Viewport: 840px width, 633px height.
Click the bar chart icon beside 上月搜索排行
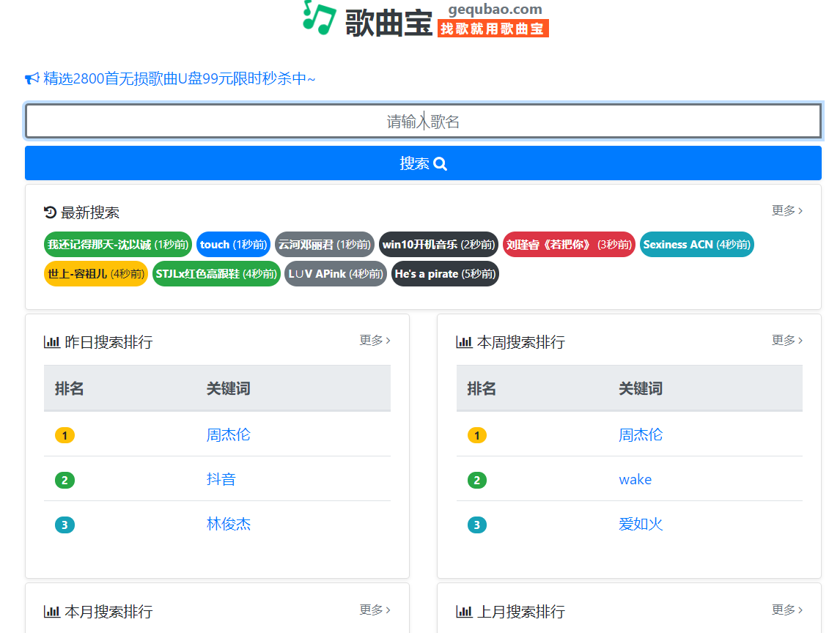464,610
